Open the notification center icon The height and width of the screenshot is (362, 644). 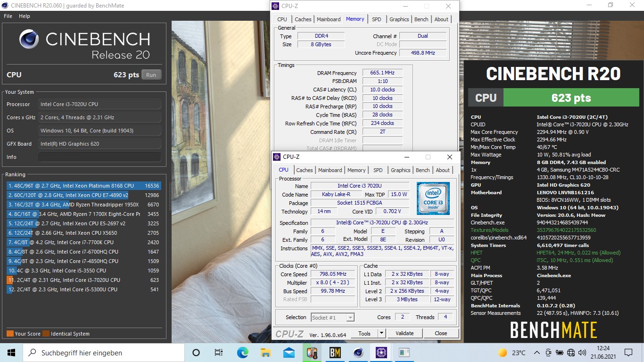(628, 352)
